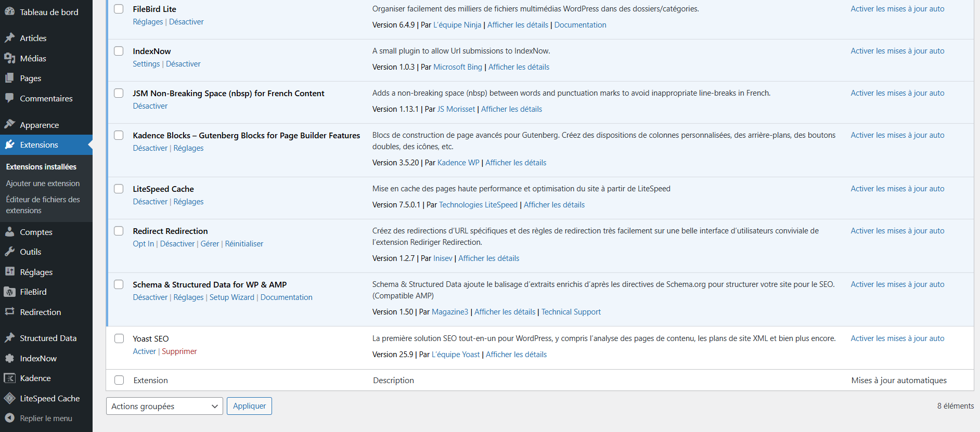
Task: Click the Replier le menu arrow icon
Action: click(9, 418)
